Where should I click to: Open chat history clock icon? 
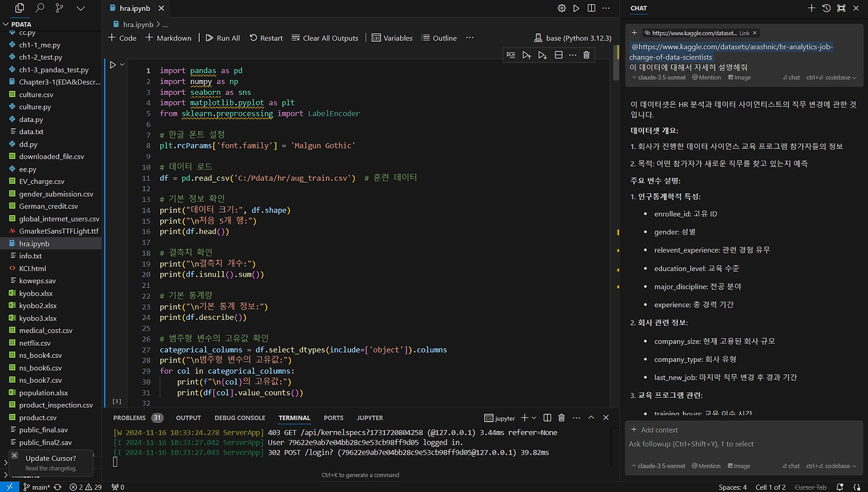(827, 8)
